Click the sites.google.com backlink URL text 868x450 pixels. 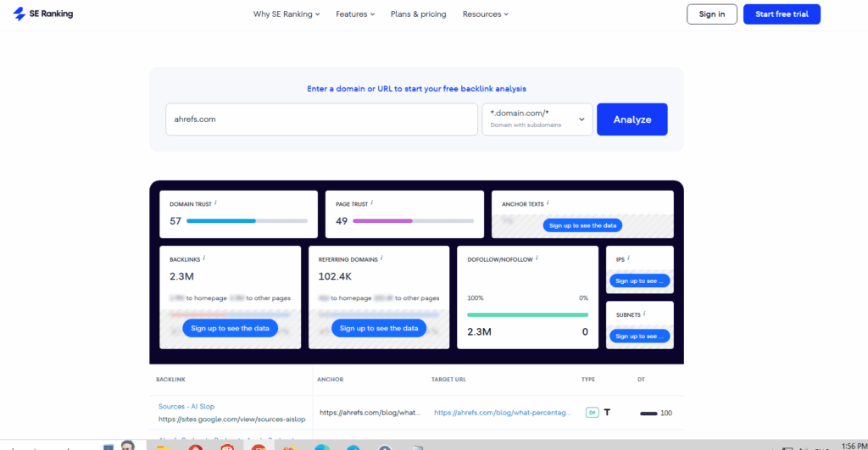click(x=232, y=419)
